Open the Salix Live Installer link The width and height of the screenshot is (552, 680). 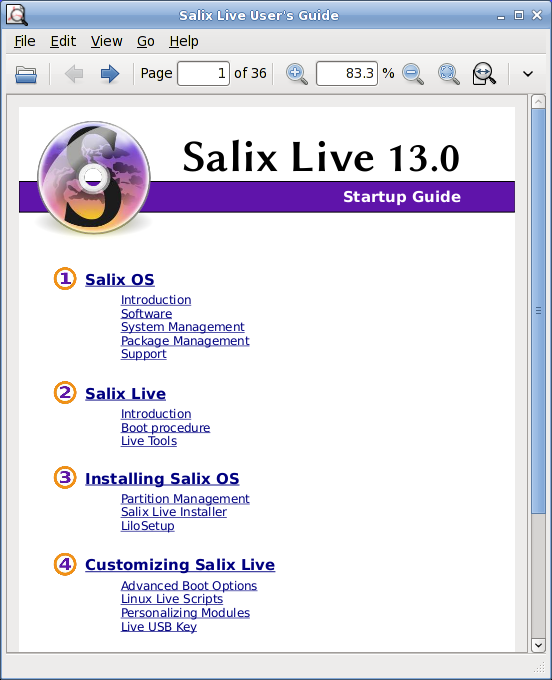pos(173,512)
